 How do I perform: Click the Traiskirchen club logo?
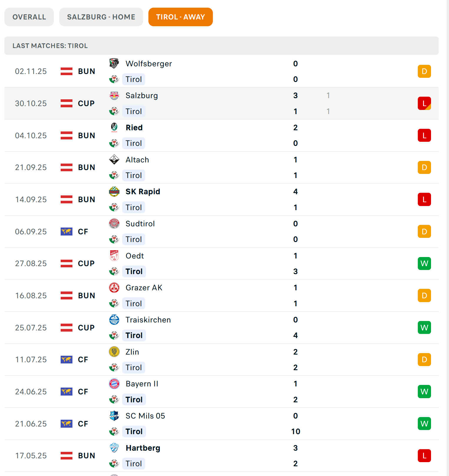[x=114, y=320]
